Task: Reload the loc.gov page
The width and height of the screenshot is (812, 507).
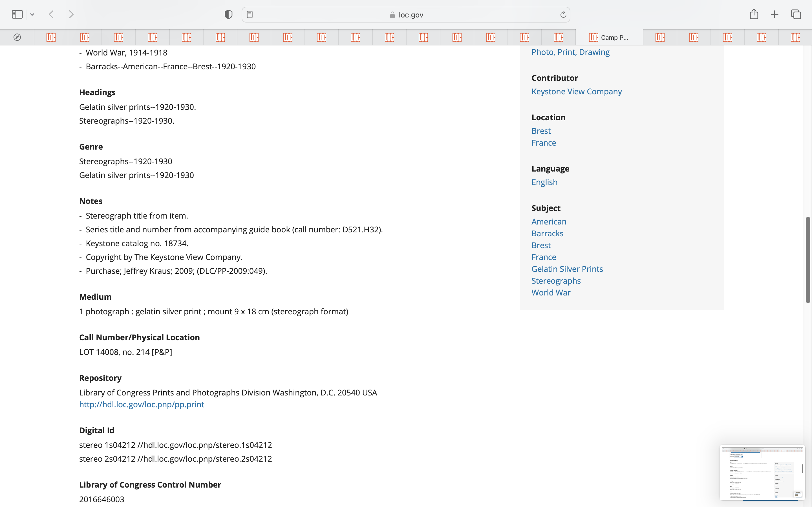Action: coord(563,14)
